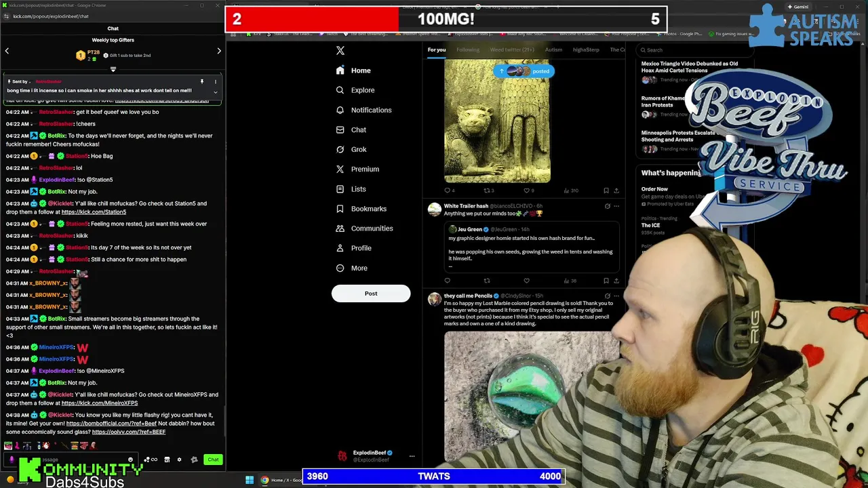Repost the lion statue post
Image resolution: width=868 pixels, height=488 pixels.
(x=487, y=190)
